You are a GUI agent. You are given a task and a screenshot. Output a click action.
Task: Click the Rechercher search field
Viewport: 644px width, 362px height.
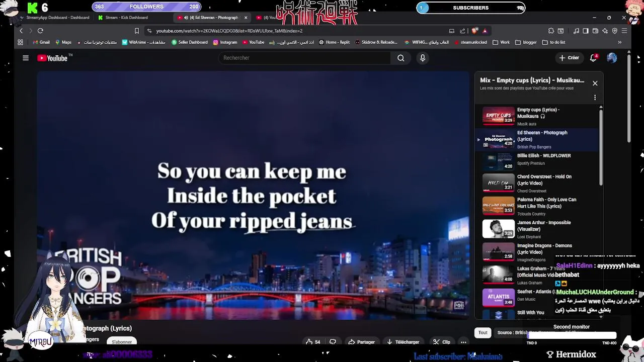304,58
